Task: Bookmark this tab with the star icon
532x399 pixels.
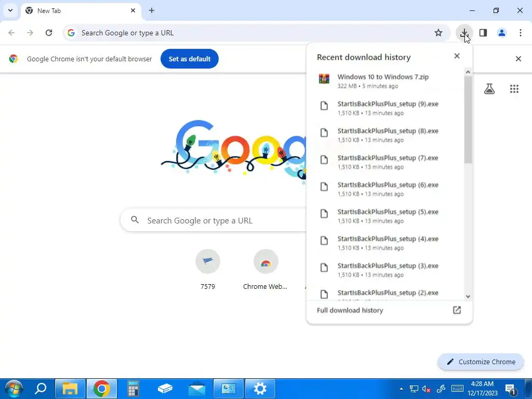Action: point(438,33)
